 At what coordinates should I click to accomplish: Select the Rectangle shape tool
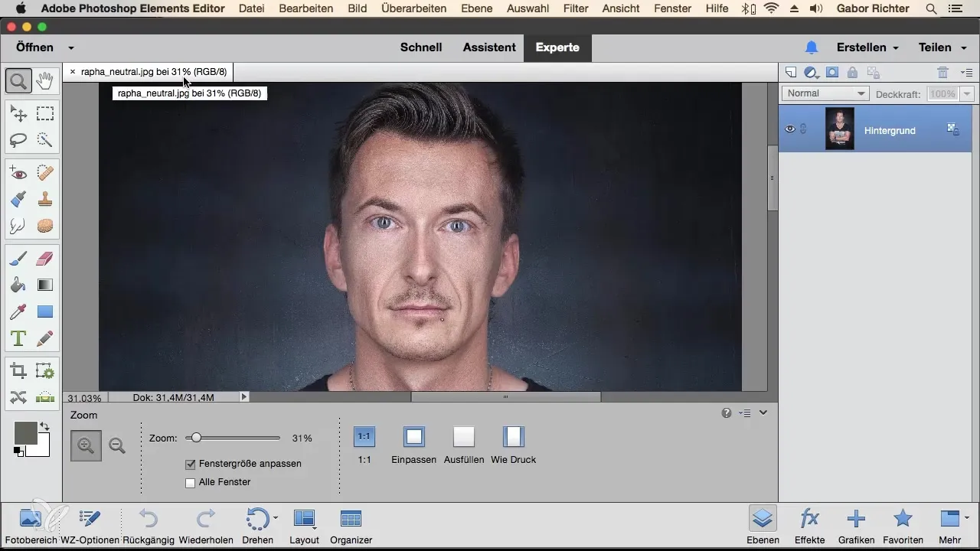pos(45,311)
